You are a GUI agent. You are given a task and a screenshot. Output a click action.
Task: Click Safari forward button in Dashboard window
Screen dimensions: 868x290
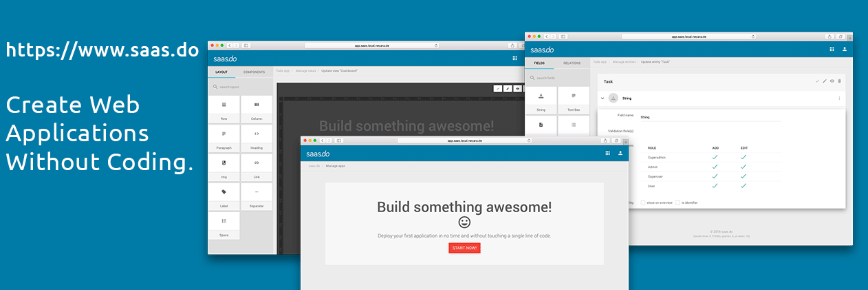pos(236,45)
